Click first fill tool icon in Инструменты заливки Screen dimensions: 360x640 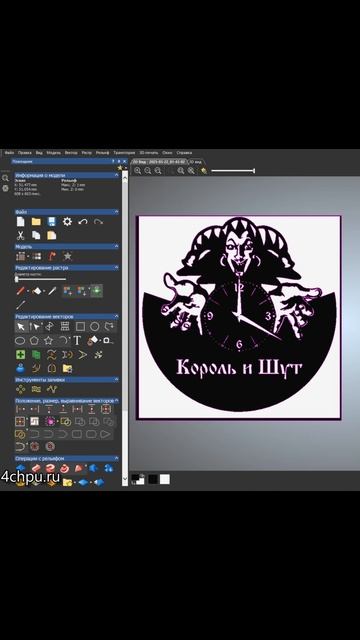tap(20, 389)
